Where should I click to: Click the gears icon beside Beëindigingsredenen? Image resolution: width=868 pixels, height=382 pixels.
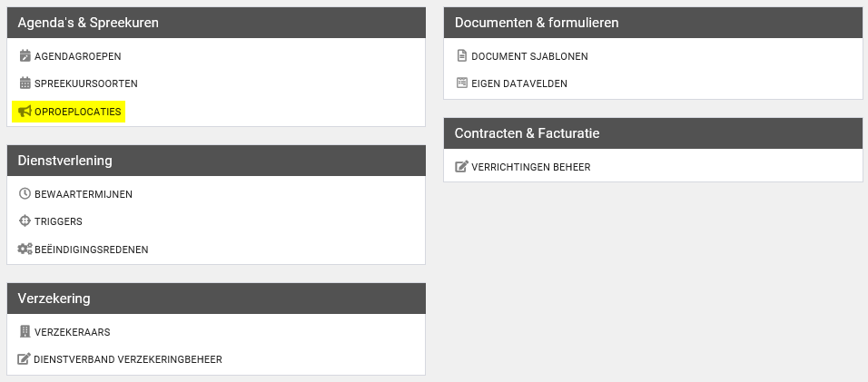[x=25, y=250]
